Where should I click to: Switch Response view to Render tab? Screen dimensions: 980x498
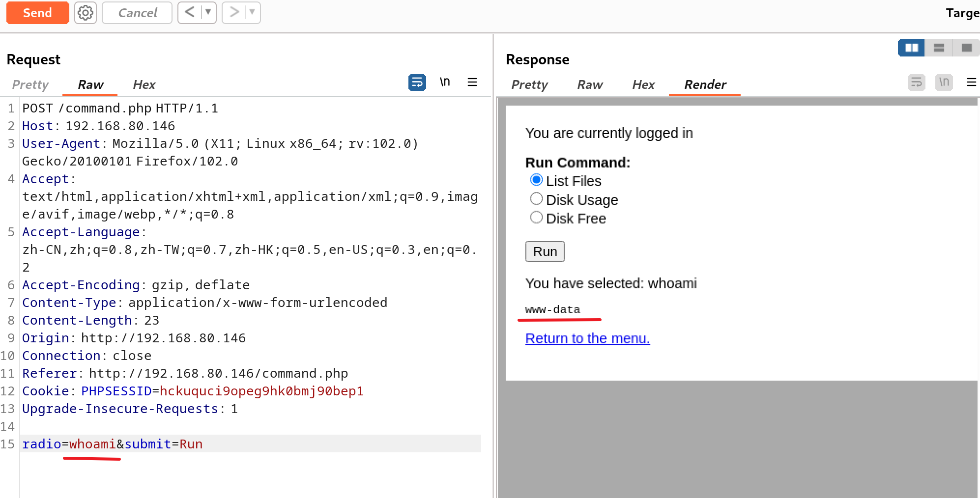pyautogui.click(x=705, y=84)
